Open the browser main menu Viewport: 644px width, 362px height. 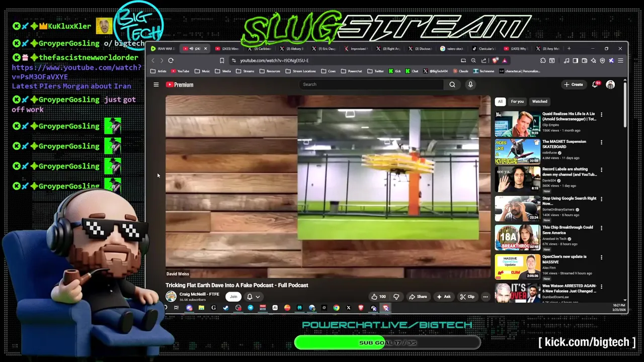(x=620, y=60)
